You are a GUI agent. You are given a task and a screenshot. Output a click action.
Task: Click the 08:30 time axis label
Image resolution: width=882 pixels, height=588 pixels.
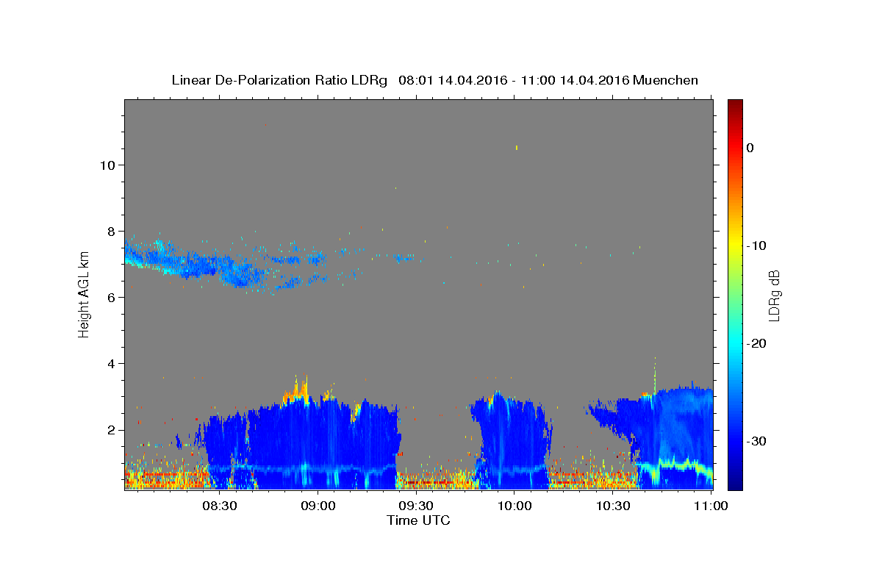point(219,506)
